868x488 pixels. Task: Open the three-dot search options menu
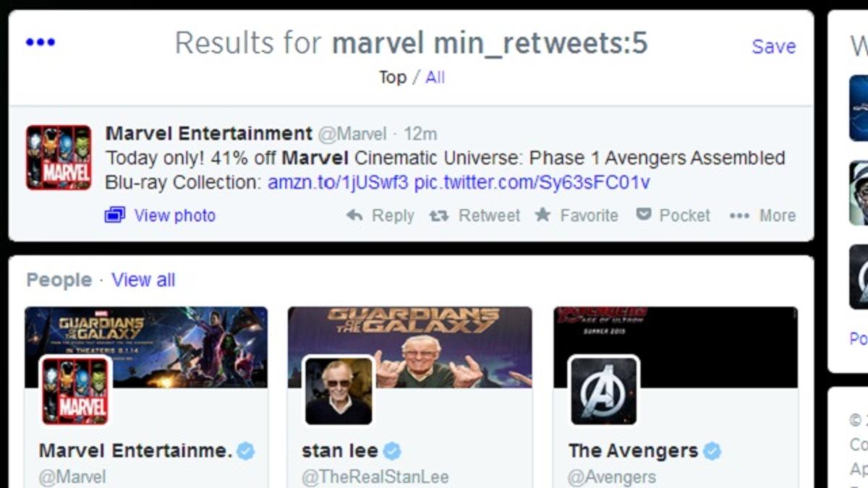(x=41, y=43)
